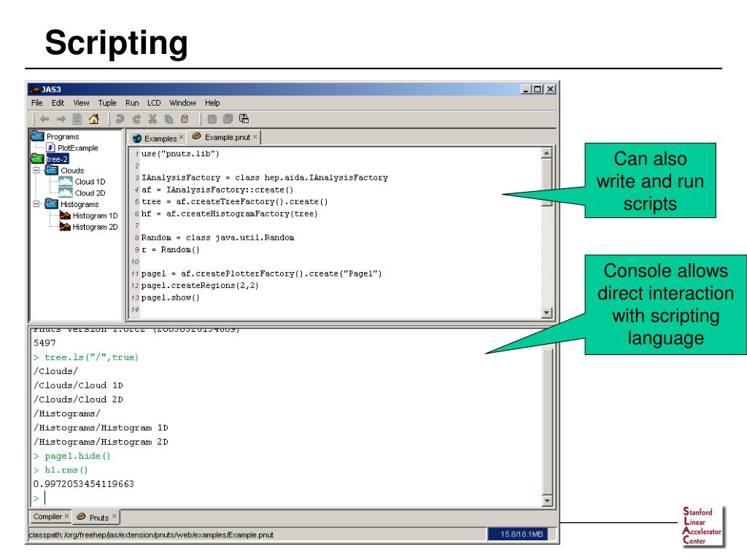Click the Save All toolbar icon
The image size is (747, 560).
click(228, 119)
